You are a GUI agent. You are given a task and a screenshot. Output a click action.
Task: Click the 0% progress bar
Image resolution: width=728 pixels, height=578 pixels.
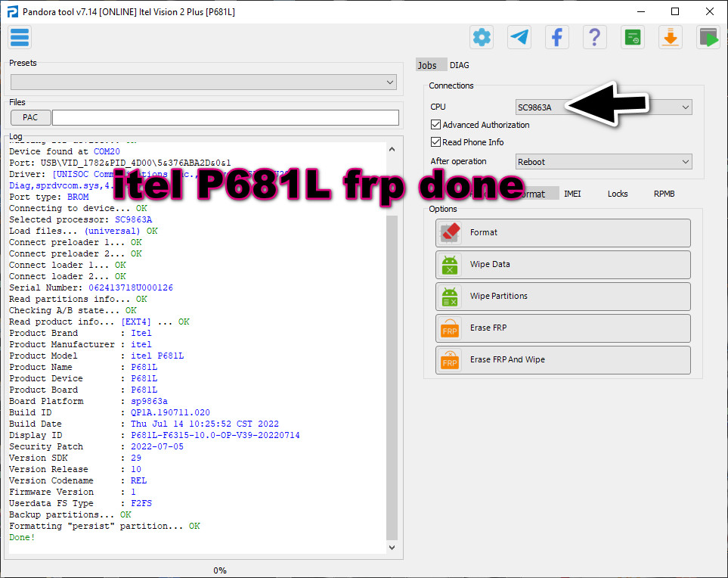click(x=219, y=570)
